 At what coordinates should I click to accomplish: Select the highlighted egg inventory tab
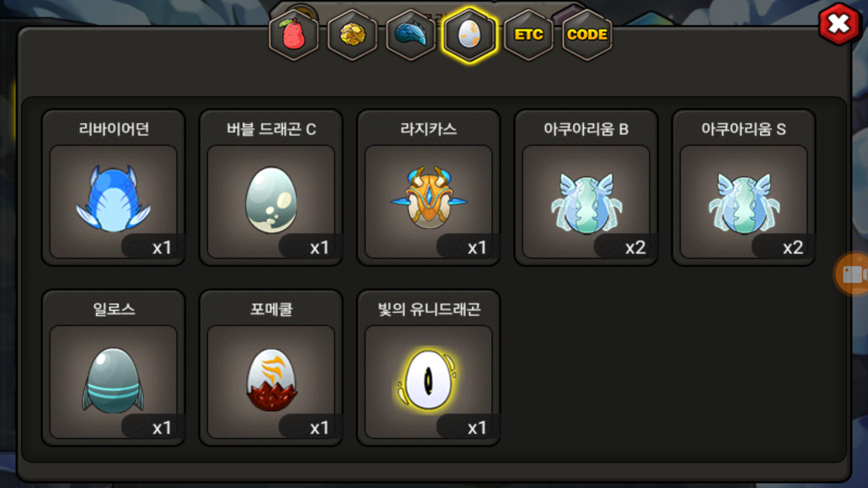[x=470, y=35]
